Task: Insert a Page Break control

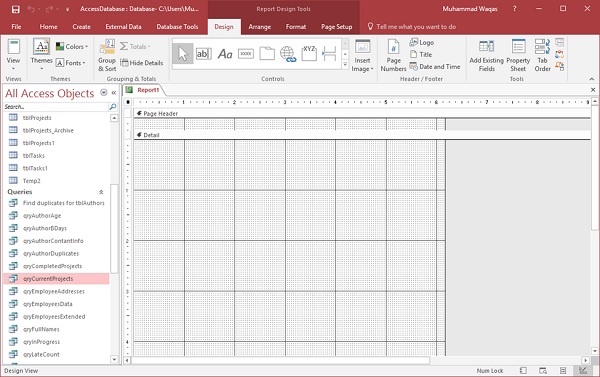Action: (x=329, y=54)
